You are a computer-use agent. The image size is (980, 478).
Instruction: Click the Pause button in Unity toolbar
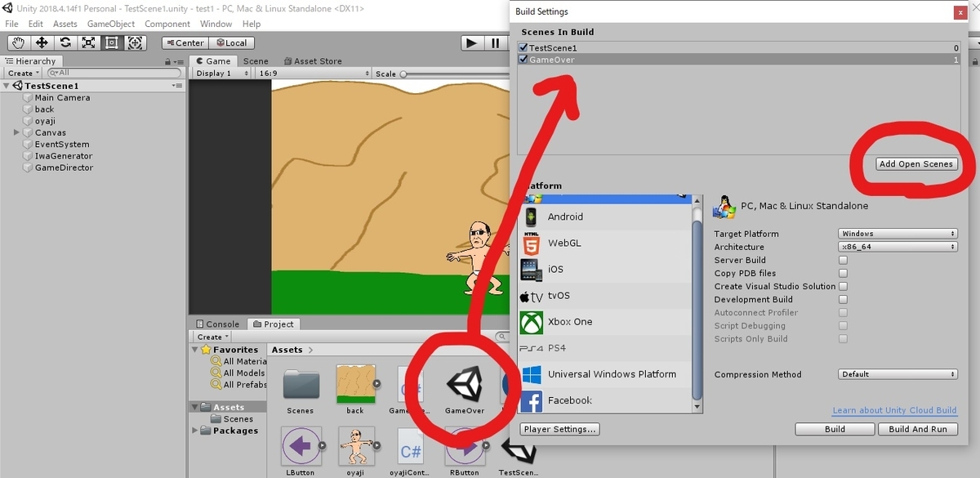(496, 42)
